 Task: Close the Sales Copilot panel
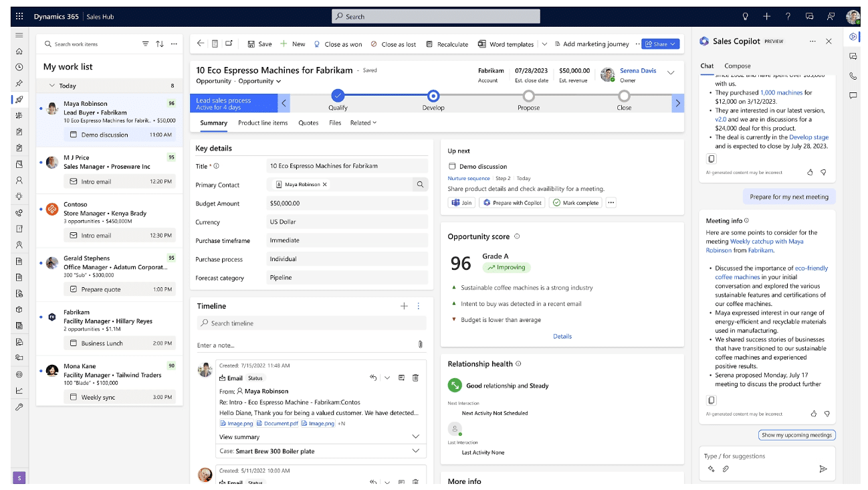pyautogui.click(x=829, y=41)
